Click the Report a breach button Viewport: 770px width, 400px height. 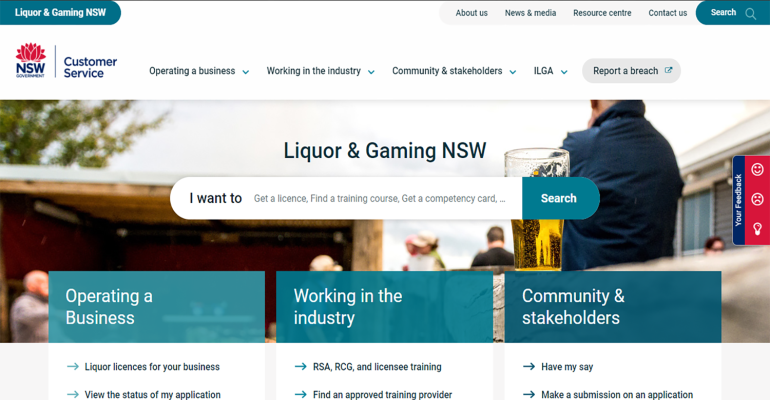(x=631, y=71)
